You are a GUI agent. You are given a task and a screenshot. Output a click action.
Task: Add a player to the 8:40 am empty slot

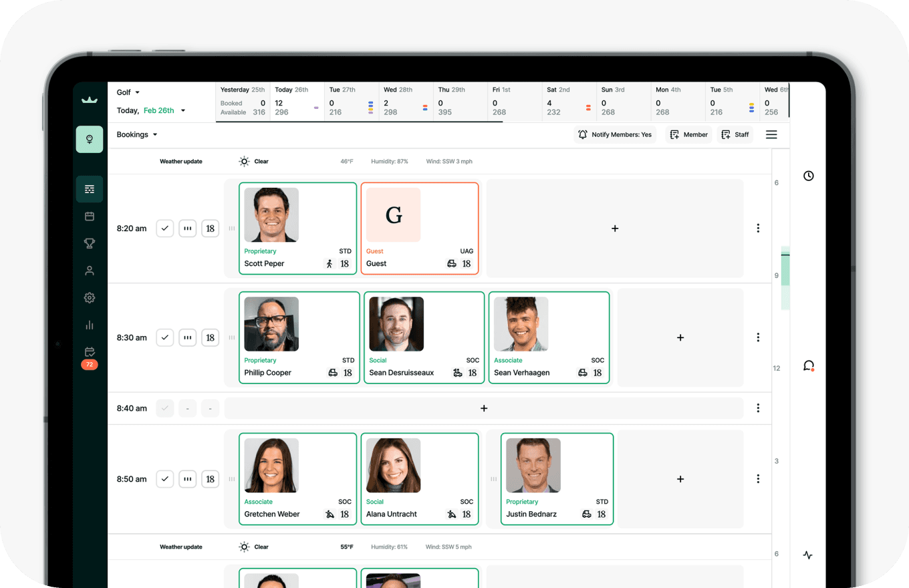(x=484, y=408)
